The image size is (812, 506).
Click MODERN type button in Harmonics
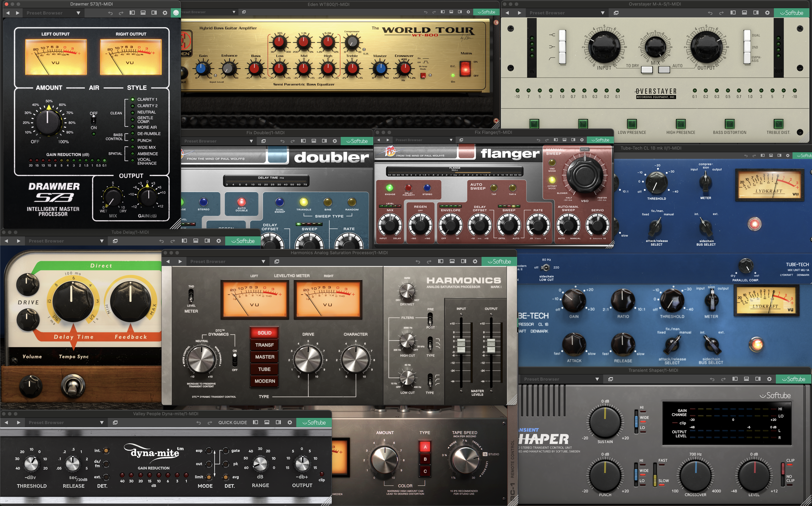click(x=264, y=381)
